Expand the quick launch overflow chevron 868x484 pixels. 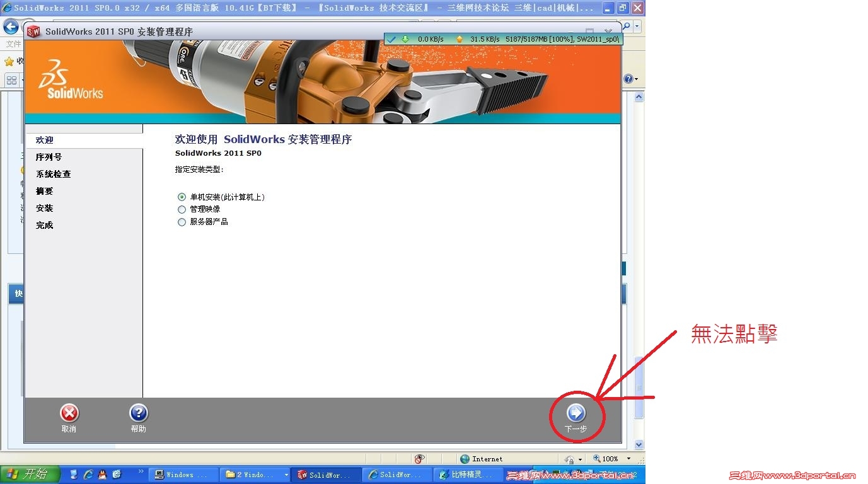click(x=141, y=471)
